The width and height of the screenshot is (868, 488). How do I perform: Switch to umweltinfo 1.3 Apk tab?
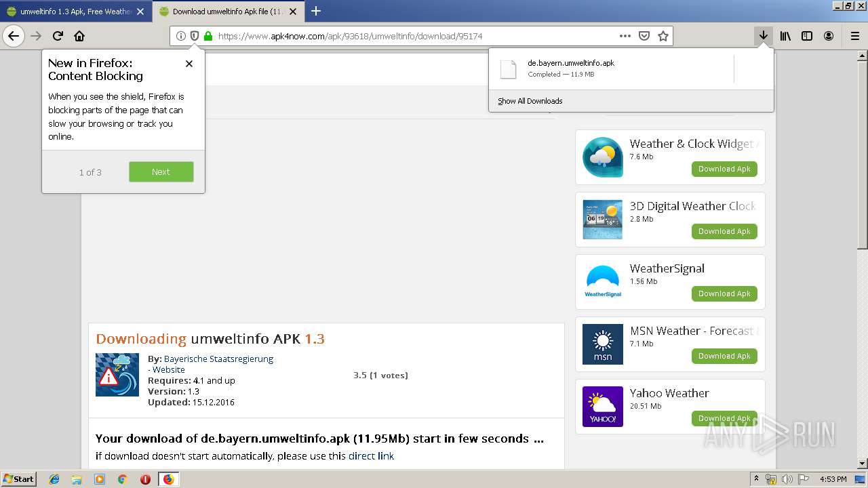click(76, 11)
